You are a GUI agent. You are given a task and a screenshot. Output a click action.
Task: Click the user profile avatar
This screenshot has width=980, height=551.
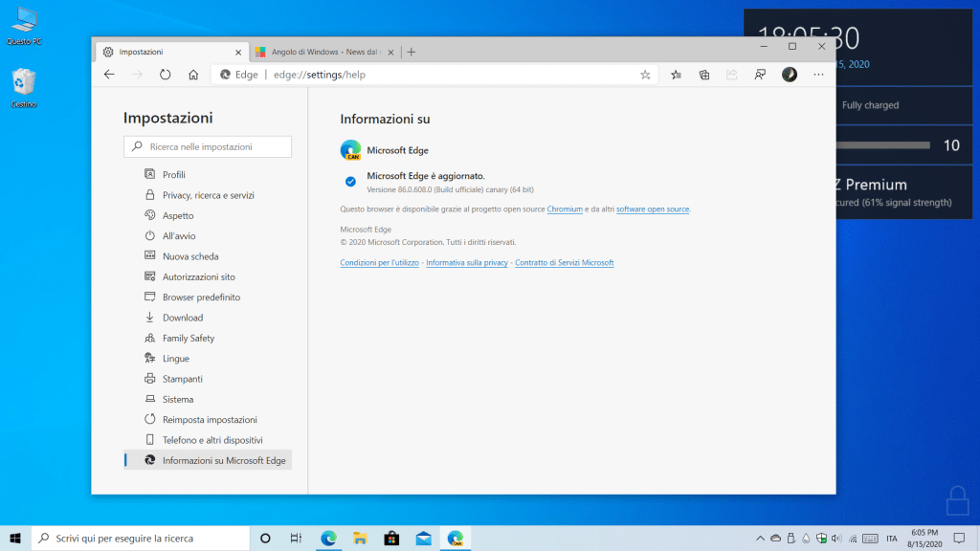tap(790, 75)
